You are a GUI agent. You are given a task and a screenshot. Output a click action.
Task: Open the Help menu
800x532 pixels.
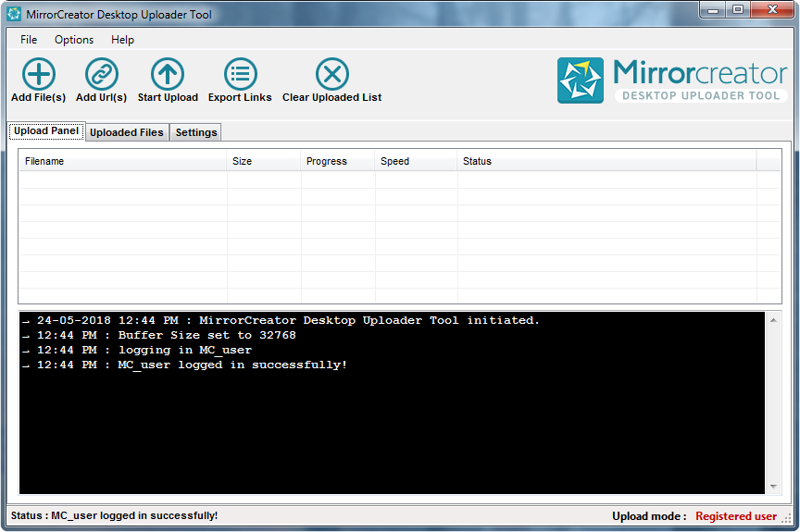pyautogui.click(x=122, y=40)
